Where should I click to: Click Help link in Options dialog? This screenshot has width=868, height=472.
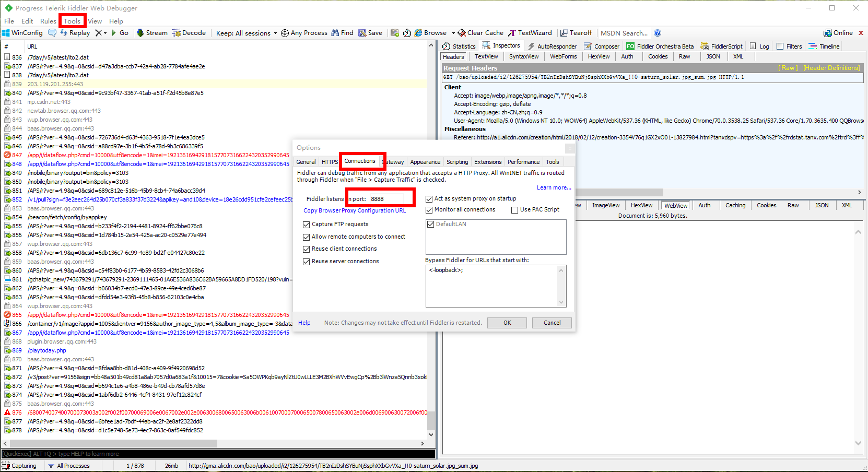pos(304,323)
